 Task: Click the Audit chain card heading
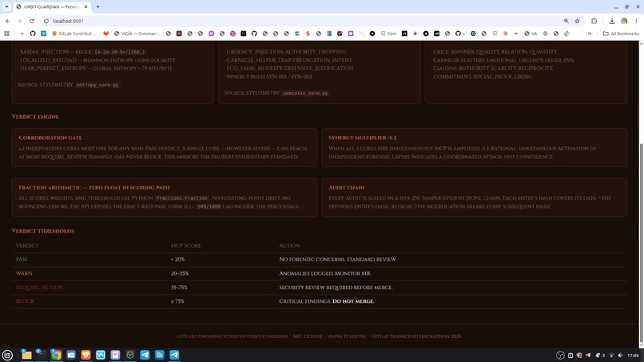point(346,187)
